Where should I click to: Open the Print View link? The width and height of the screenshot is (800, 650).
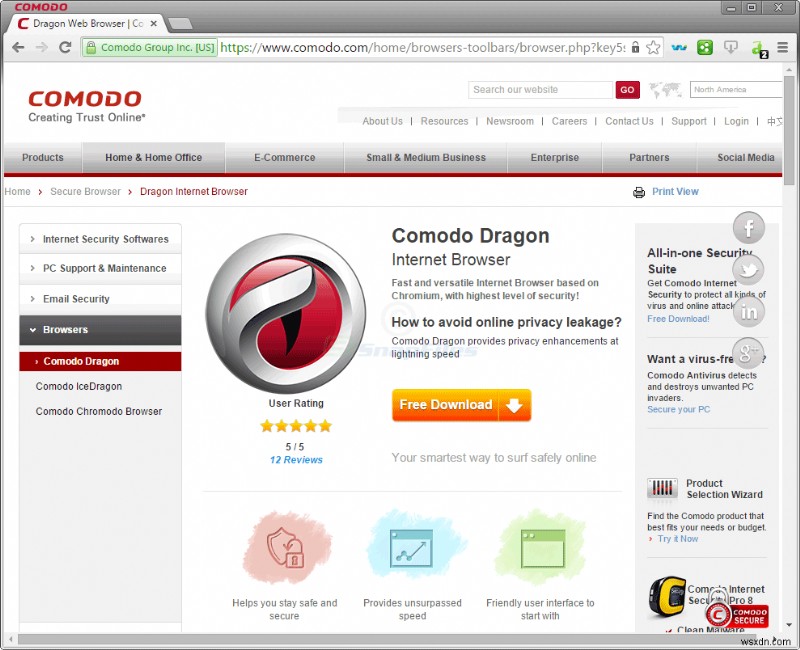675,192
